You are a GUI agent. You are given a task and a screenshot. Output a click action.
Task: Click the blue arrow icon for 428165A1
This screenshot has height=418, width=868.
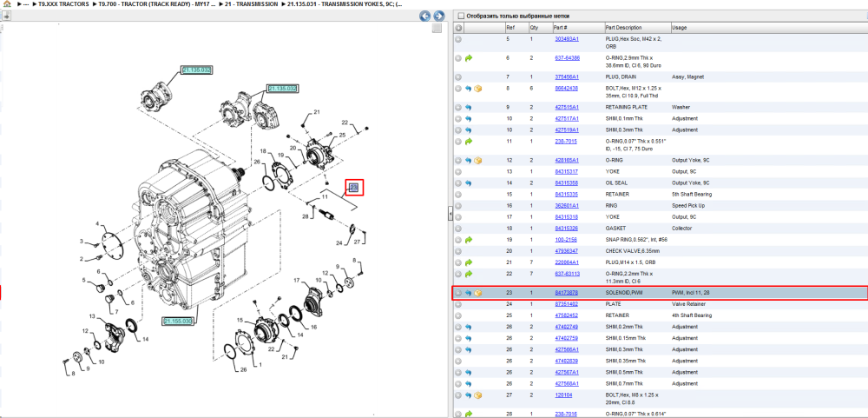click(x=469, y=160)
